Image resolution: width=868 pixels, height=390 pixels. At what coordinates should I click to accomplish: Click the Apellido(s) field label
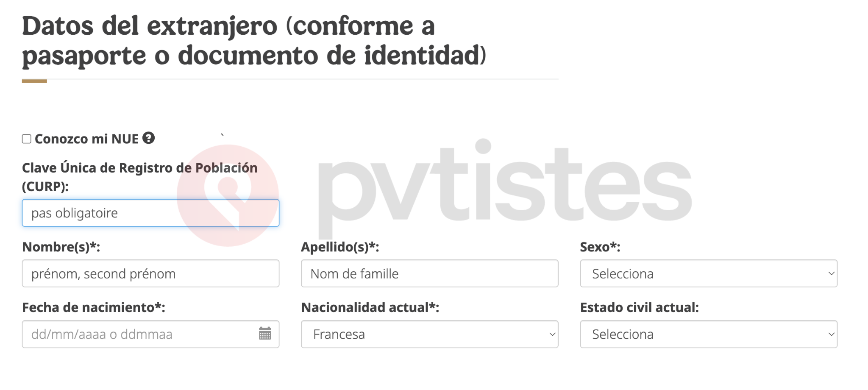pyautogui.click(x=339, y=247)
